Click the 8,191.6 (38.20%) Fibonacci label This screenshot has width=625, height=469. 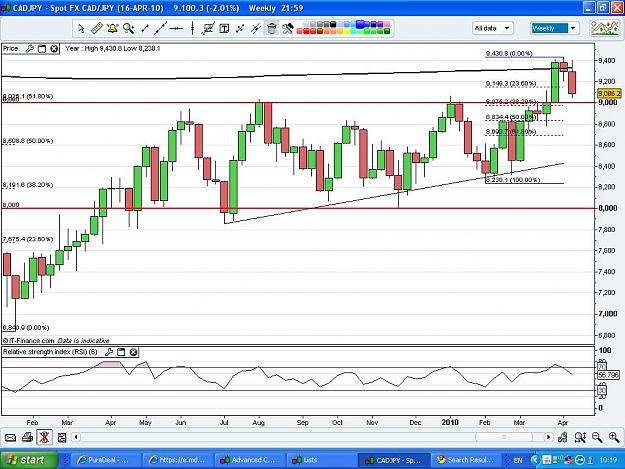[28, 185]
